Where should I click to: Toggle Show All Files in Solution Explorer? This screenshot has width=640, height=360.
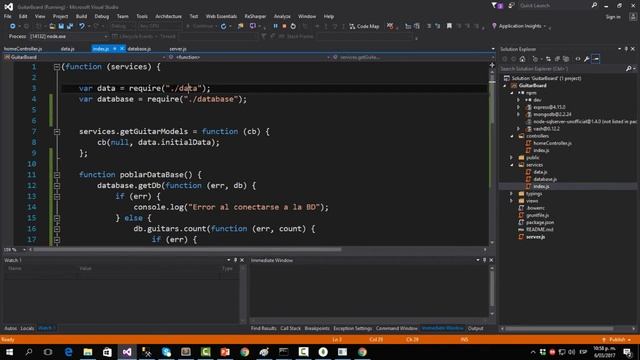coord(566,59)
